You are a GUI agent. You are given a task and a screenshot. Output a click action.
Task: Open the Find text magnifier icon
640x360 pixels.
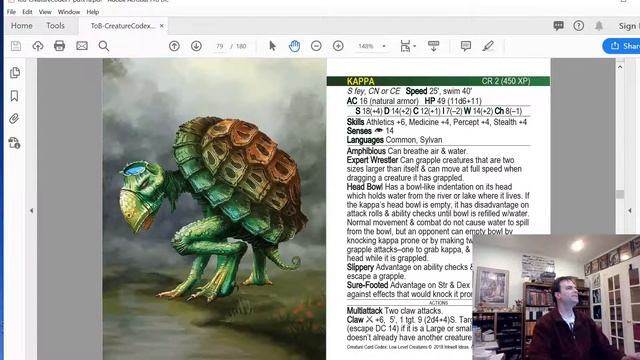pyautogui.click(x=104, y=46)
